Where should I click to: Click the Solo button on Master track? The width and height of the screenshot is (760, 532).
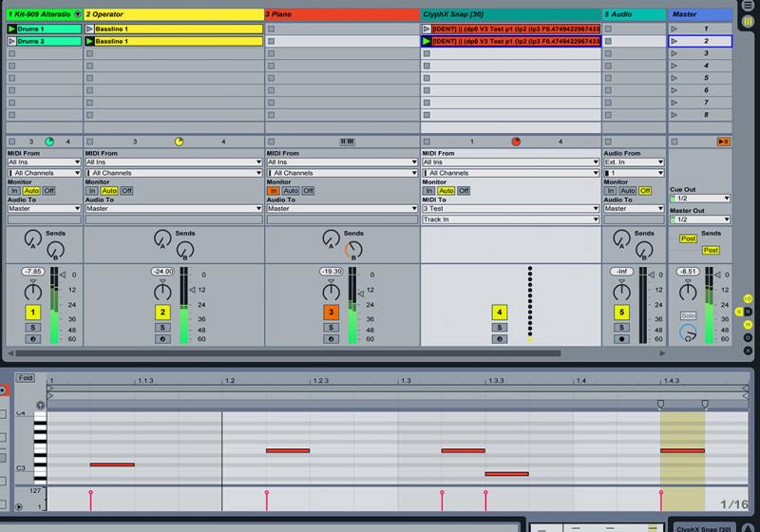pos(688,314)
